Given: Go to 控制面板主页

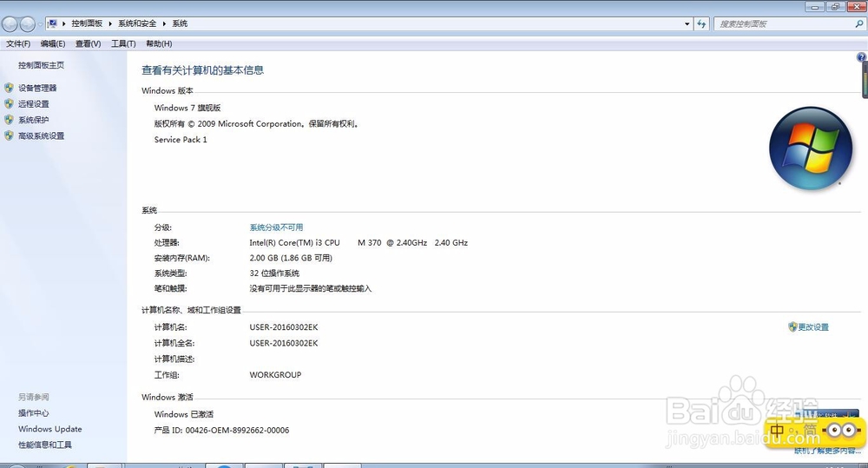Looking at the screenshot, I should (42, 65).
